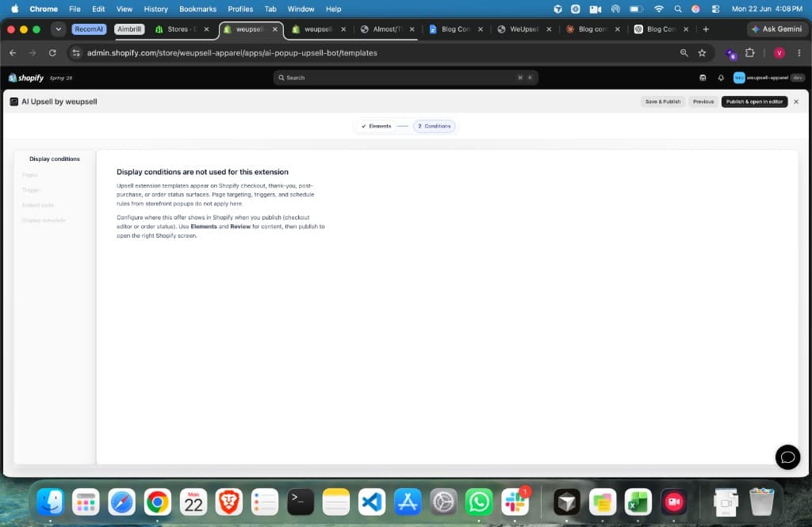The image size is (812, 527).
Task: Click the purple extension icon with badge
Action: [730, 53]
